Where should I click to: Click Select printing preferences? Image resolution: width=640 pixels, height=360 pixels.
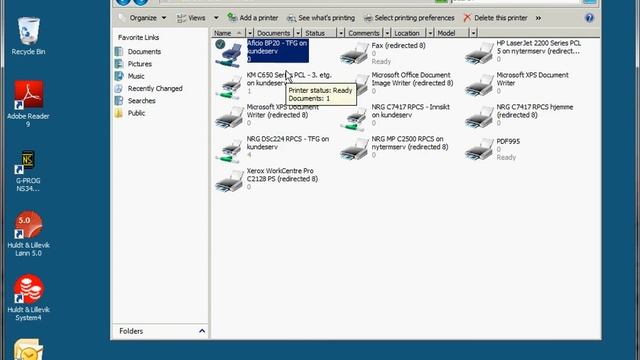[409, 18]
